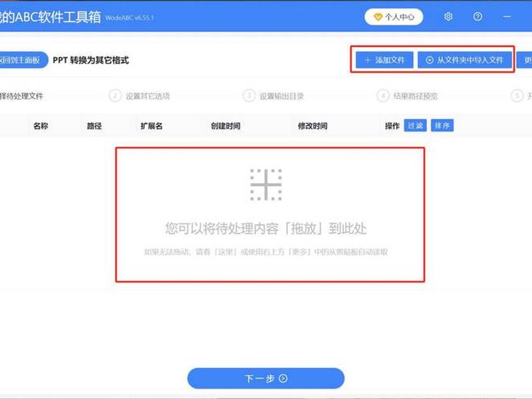Minimize the window with the dash icon
The height and width of the screenshot is (399, 532).
tap(507, 17)
